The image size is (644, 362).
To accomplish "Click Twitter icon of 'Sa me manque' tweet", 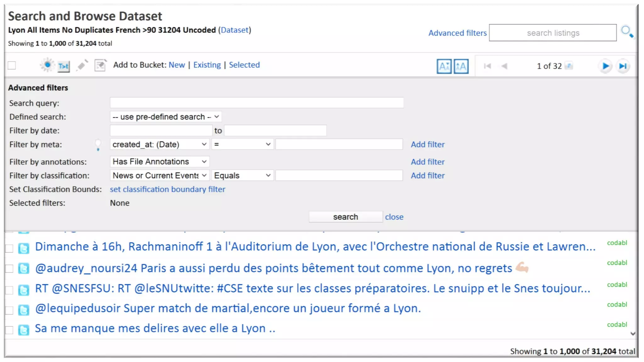I will pos(24,330).
